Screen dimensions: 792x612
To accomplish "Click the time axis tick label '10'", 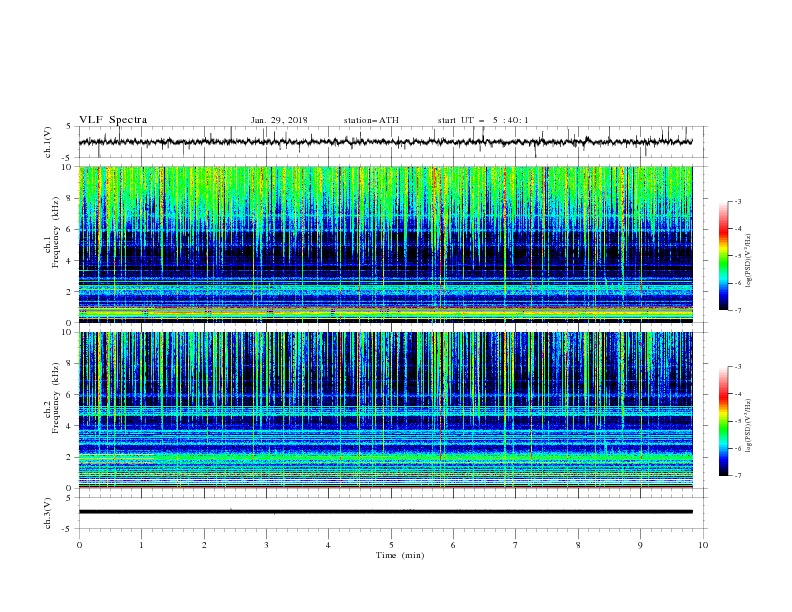I will coord(703,545).
